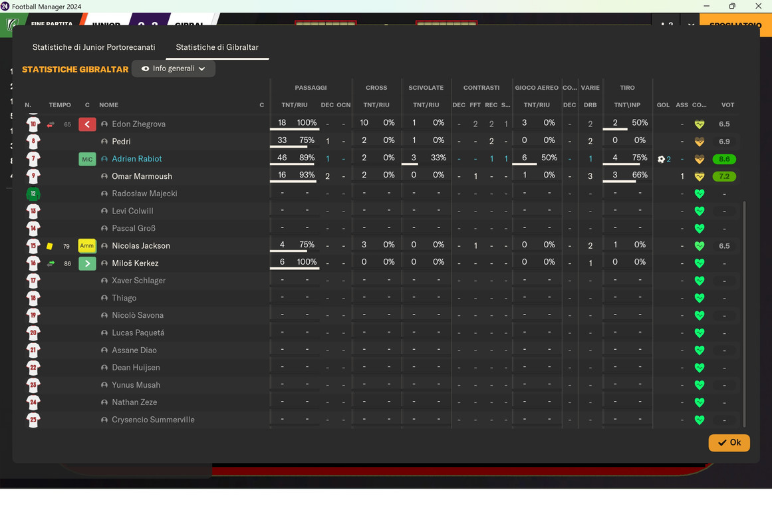
Task: Select Radoslaw Majecki's name
Action: (x=144, y=194)
